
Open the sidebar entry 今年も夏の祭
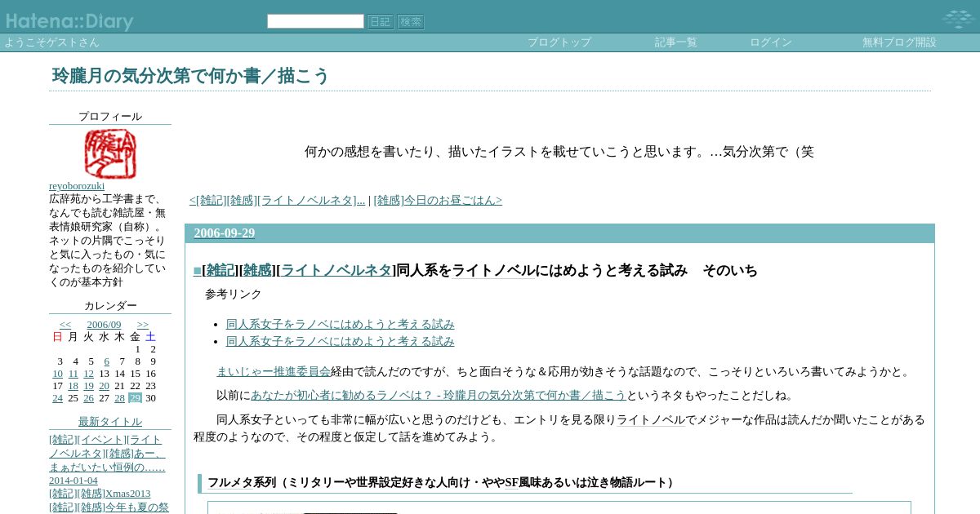coord(136,507)
